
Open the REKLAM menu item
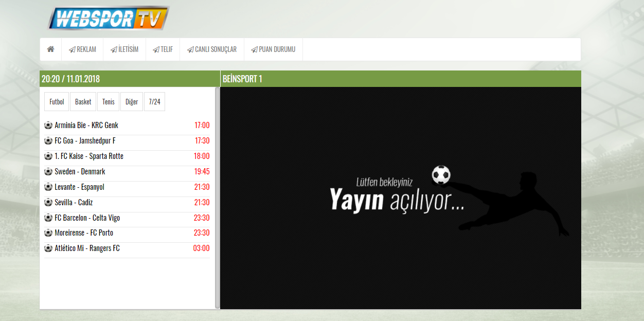tap(82, 49)
